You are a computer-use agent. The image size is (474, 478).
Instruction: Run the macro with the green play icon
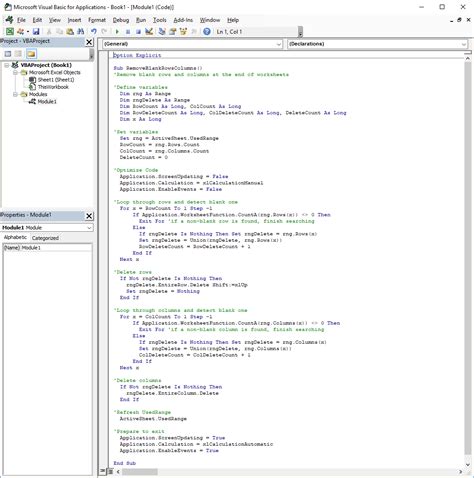117,32
